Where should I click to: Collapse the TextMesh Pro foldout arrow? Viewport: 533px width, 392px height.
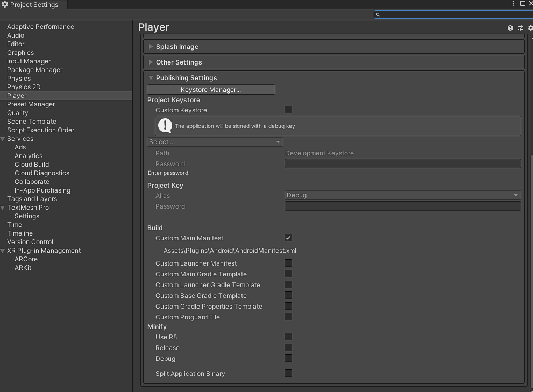(x=4, y=208)
